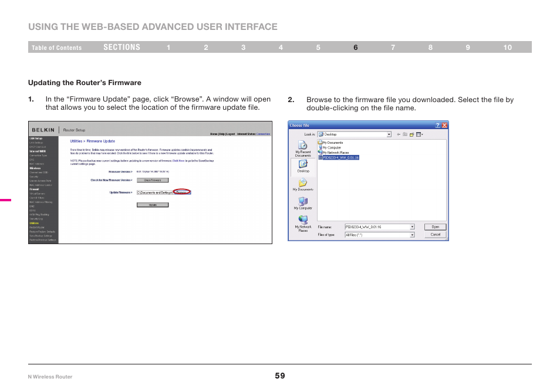Image resolution: width=560 pixels, height=392 pixels.
Task: Open WAN Ping Blocking in sidebar
Action: tap(39, 215)
